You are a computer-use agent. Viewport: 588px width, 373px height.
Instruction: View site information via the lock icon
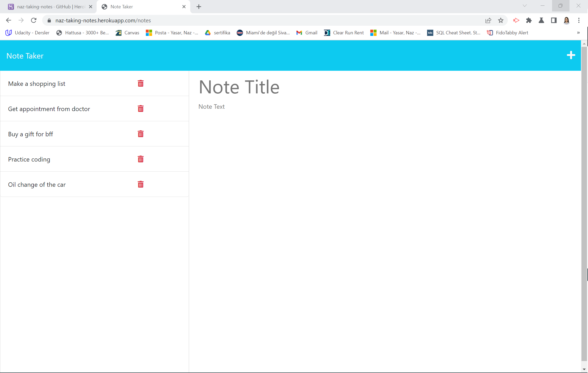tap(49, 20)
